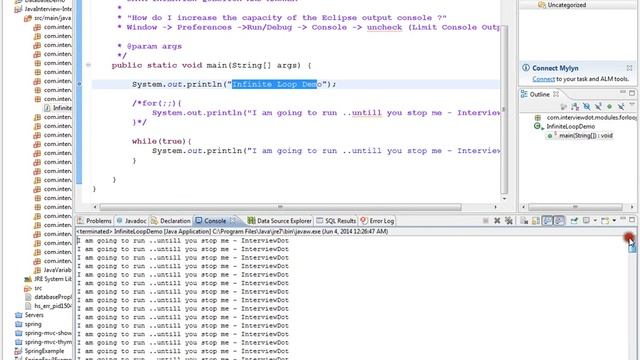Click the underlined word "uncheck" in the comment

point(384,27)
